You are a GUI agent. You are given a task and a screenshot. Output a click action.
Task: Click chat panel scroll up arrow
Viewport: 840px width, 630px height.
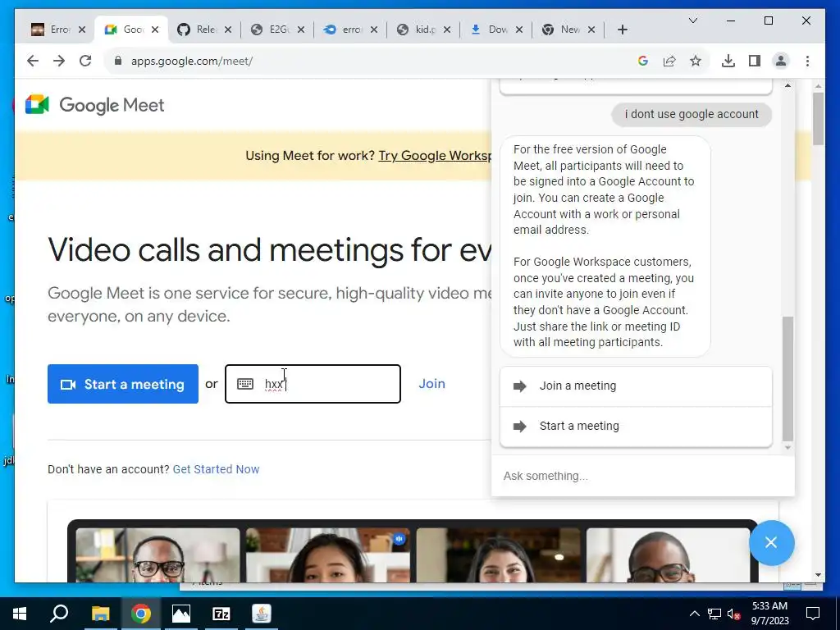click(x=787, y=85)
